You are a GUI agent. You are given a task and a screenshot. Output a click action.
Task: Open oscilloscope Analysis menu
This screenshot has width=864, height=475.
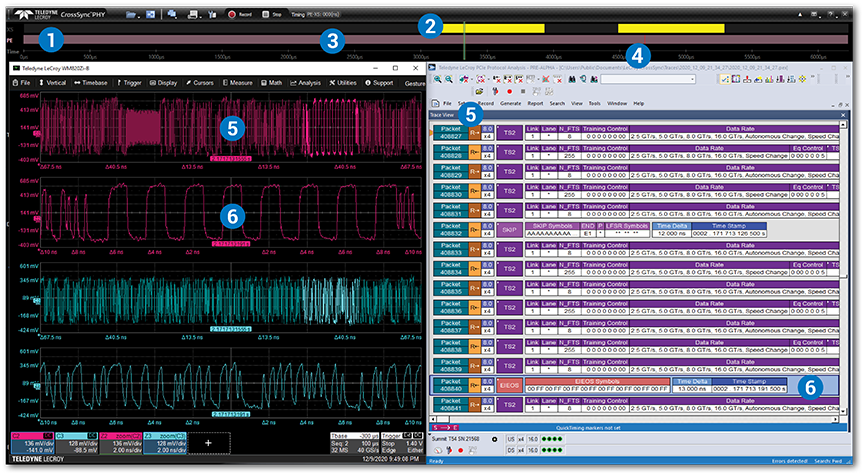tap(305, 83)
